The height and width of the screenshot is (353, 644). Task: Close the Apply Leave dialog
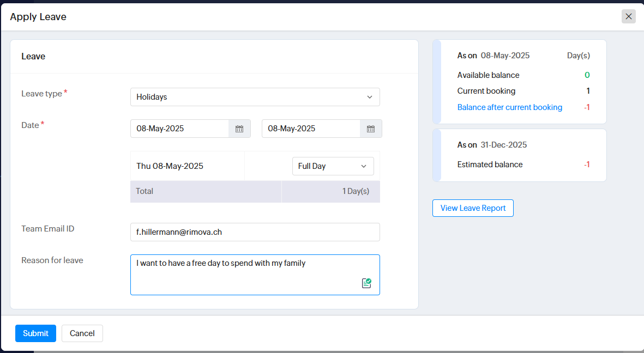tap(628, 16)
